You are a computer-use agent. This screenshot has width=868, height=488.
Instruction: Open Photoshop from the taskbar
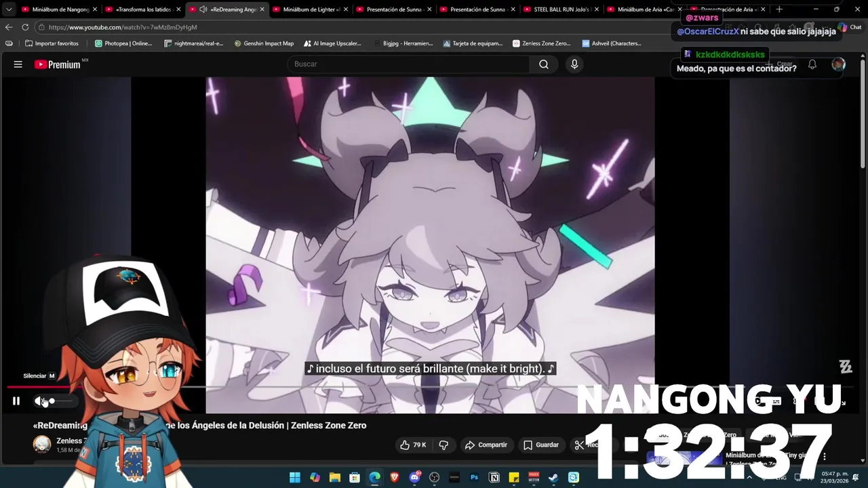coord(475,478)
